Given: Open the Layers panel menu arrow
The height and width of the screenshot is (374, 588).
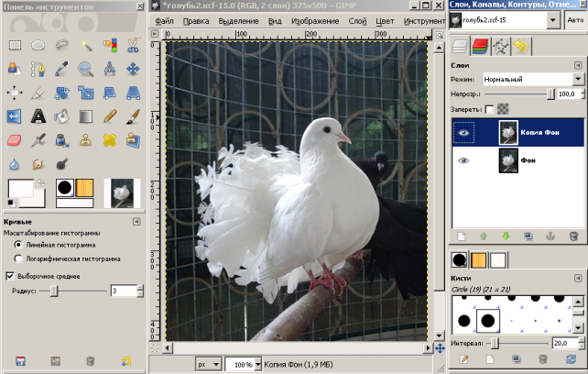Looking at the screenshot, I should tap(578, 65).
